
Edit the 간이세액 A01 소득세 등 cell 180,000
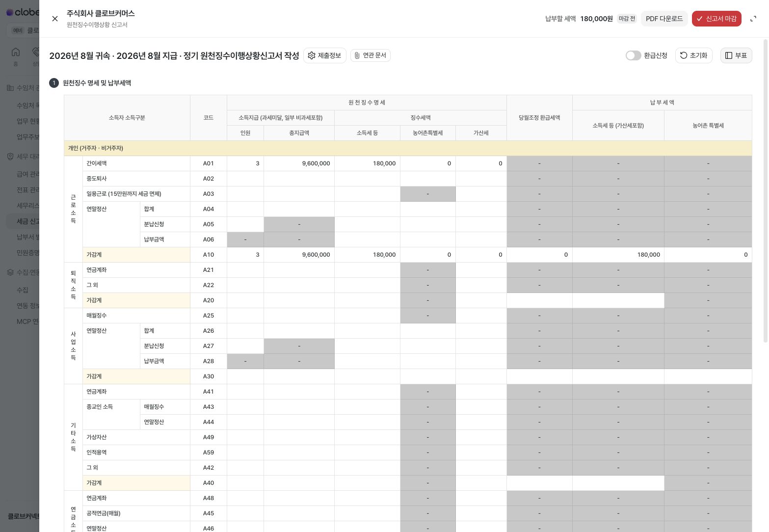pyautogui.click(x=367, y=163)
